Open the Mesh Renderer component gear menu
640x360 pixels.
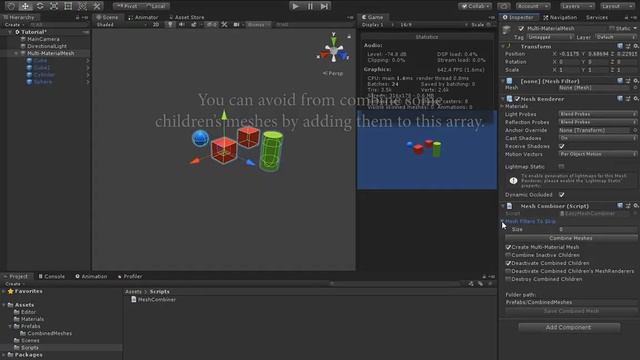[x=636, y=99]
